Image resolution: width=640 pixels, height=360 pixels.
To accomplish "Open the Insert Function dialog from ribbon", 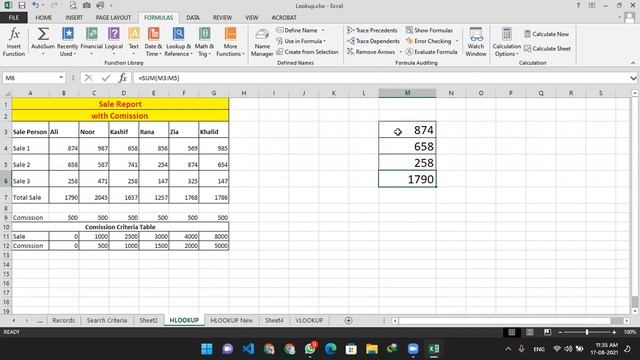I will [x=14, y=42].
